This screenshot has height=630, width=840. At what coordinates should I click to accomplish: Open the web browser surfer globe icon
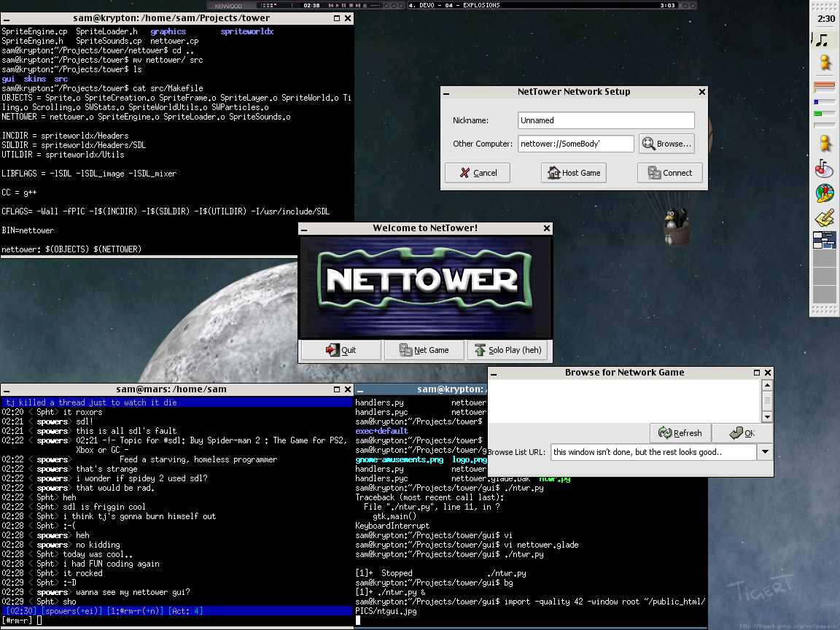click(x=824, y=194)
